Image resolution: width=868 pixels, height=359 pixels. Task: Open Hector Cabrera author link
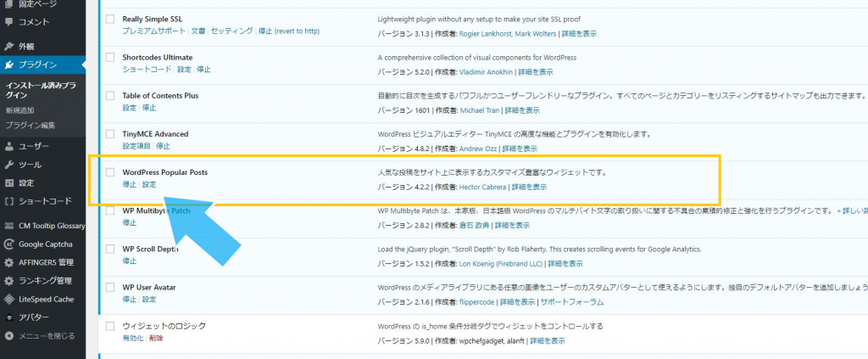tap(482, 187)
